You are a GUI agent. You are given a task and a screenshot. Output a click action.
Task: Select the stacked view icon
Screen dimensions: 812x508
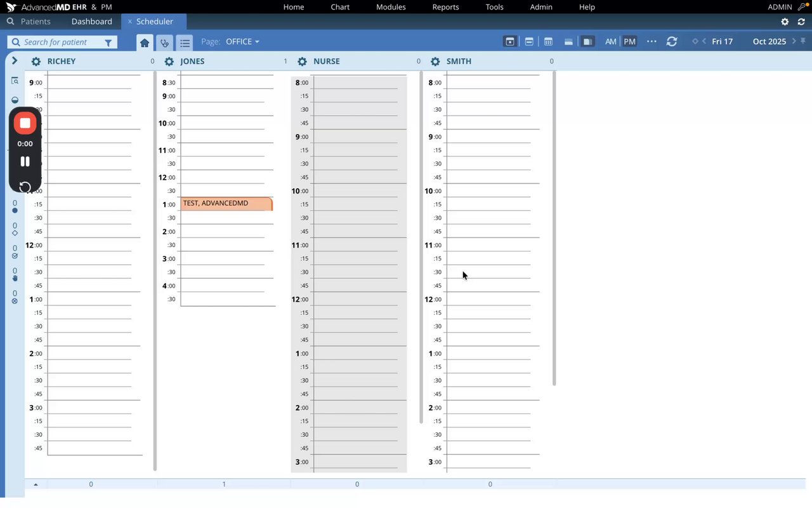568,42
